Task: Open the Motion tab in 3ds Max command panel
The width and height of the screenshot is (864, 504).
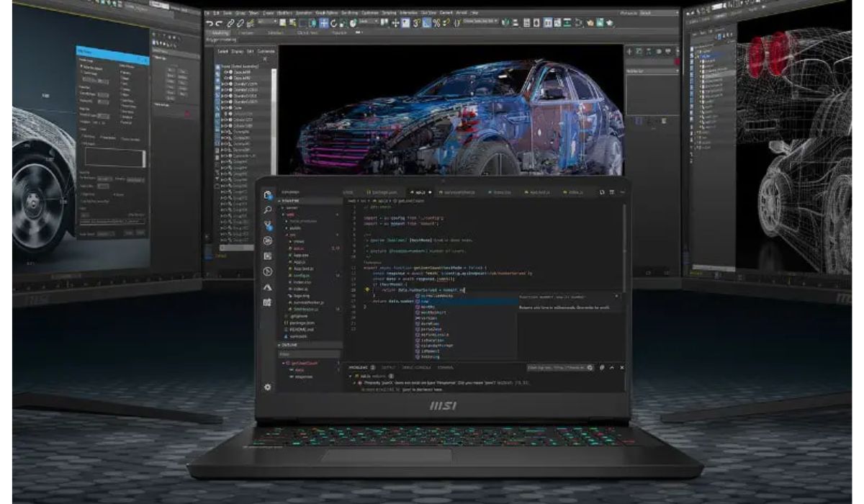Action: (659, 51)
